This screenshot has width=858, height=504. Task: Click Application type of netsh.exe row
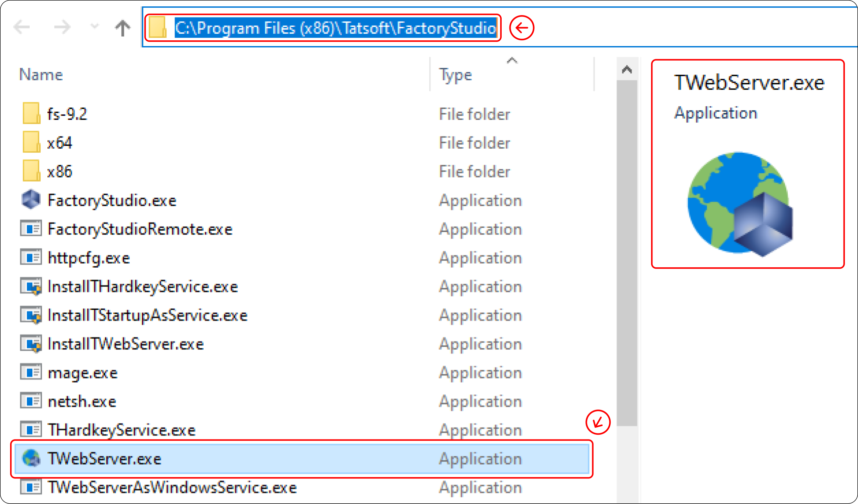480,402
